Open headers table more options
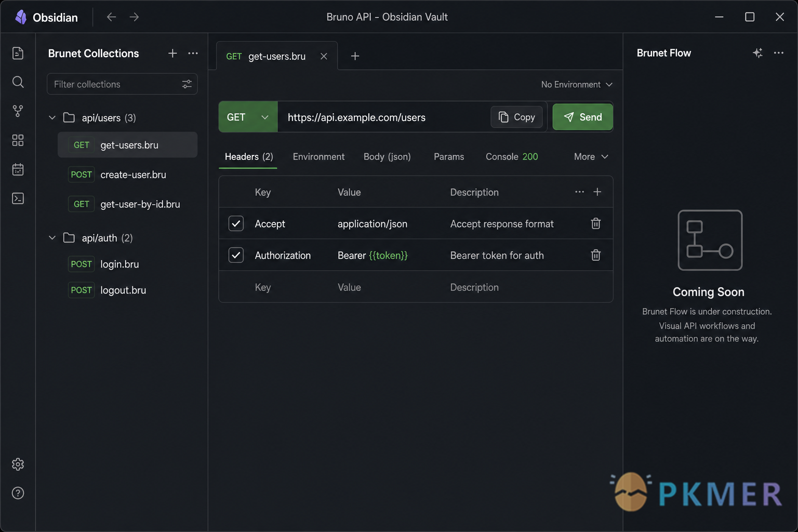798x532 pixels. tap(579, 192)
